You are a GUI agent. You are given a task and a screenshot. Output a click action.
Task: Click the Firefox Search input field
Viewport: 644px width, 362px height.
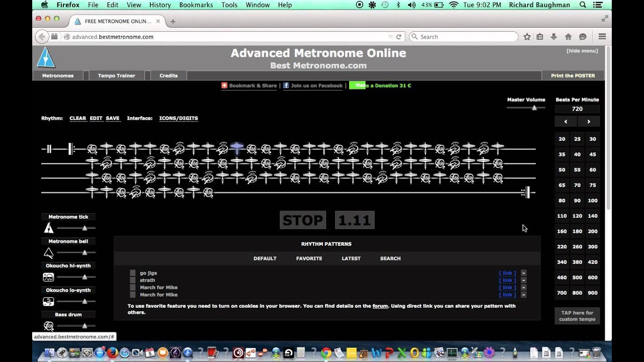(463, 37)
